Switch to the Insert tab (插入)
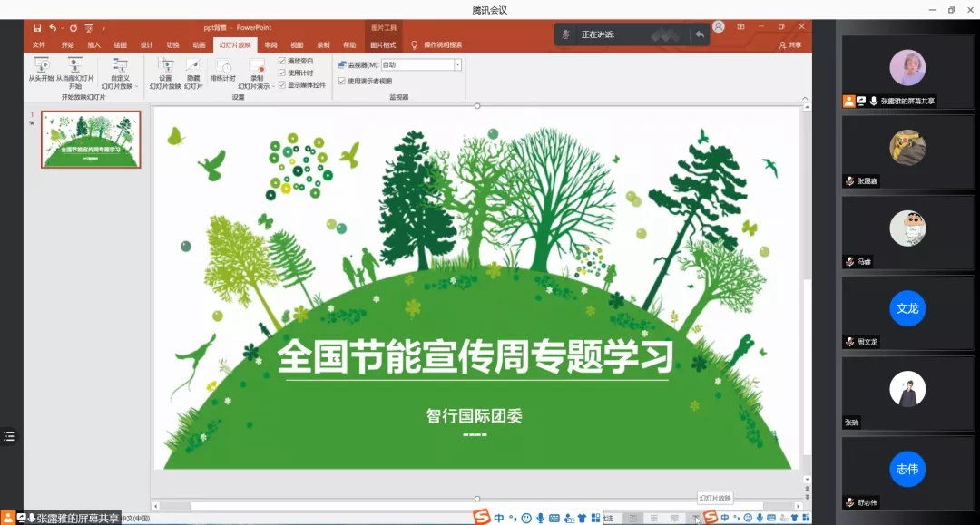The height and width of the screenshot is (525, 980). [x=94, y=44]
